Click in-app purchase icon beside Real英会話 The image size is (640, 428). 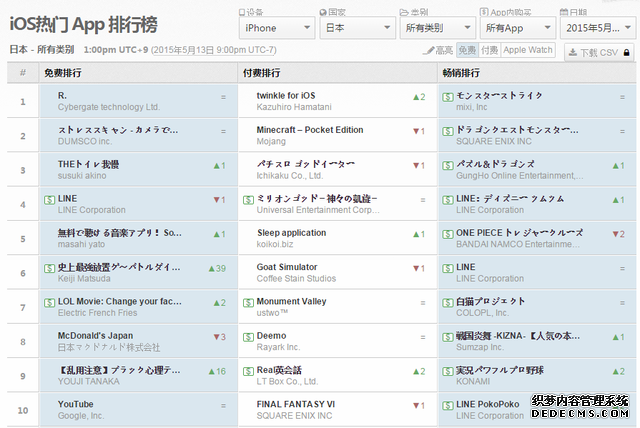(248, 371)
